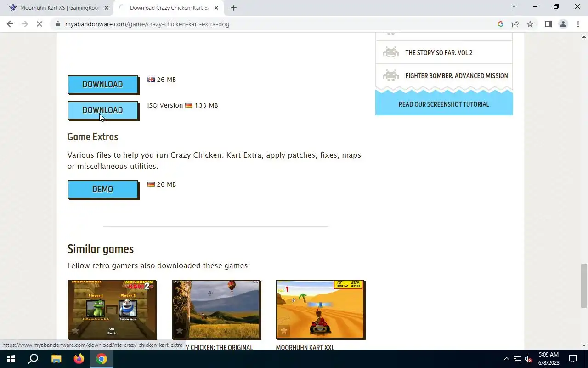
Task: Favorite Moorhuhn Kart XXL star
Action: [x=284, y=330]
